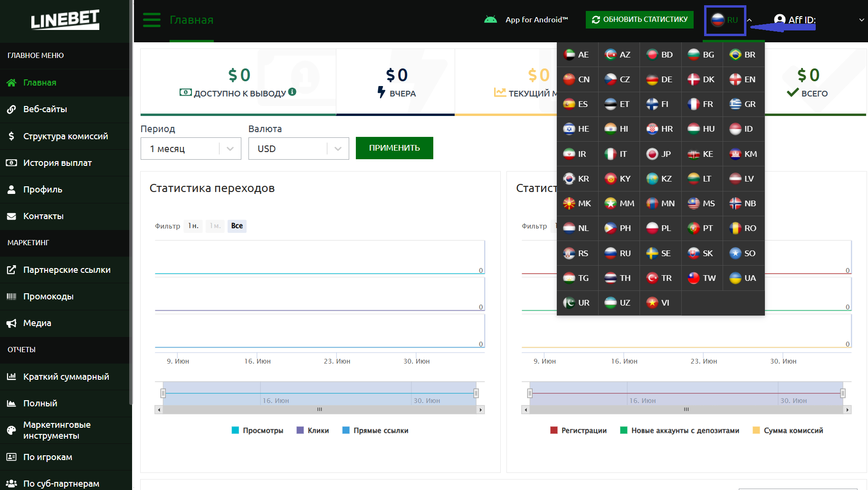The width and height of the screenshot is (868, 490).
Task: Click the barcode icon for Промокоды
Action: (x=11, y=297)
